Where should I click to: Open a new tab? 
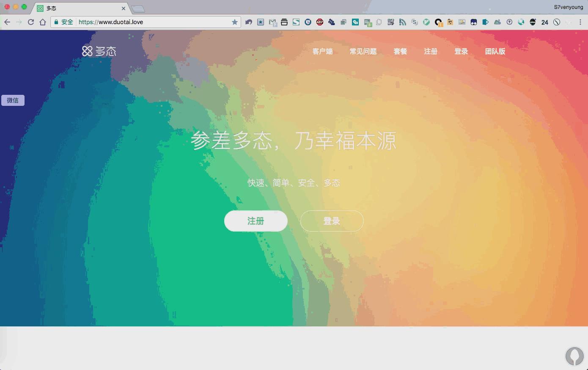(138, 8)
